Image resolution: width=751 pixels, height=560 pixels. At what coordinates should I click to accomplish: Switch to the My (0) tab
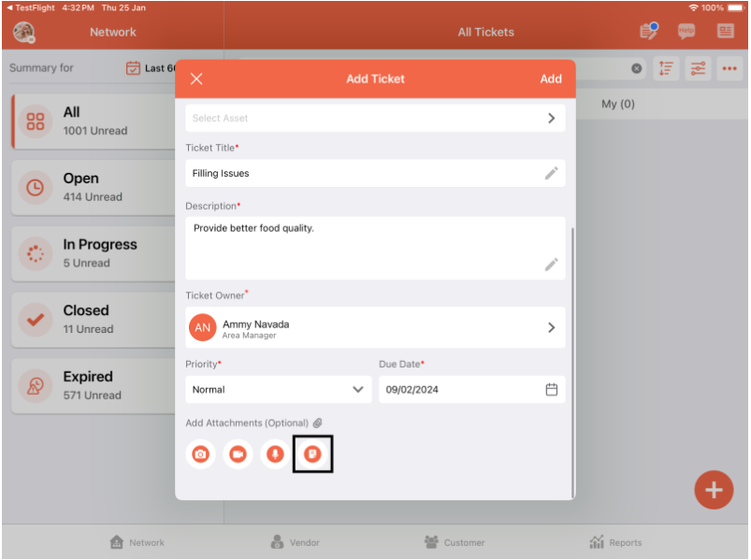(x=618, y=105)
